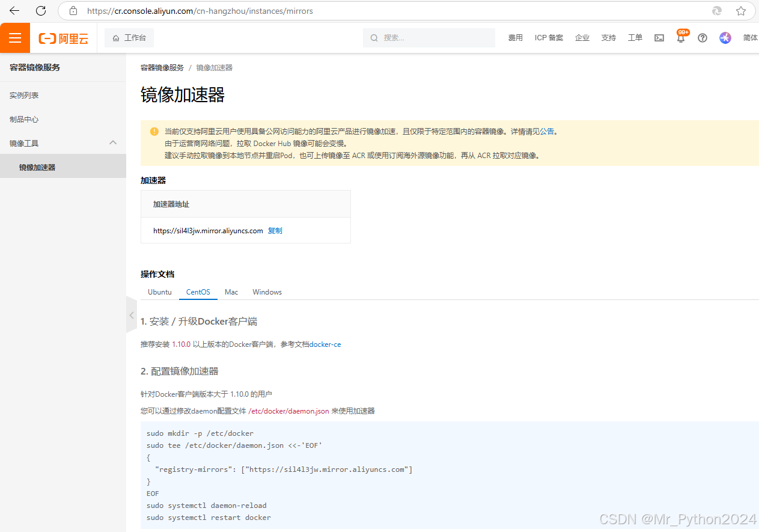Click the browser address bar URL
The width and height of the screenshot is (759, 532).
click(x=200, y=11)
